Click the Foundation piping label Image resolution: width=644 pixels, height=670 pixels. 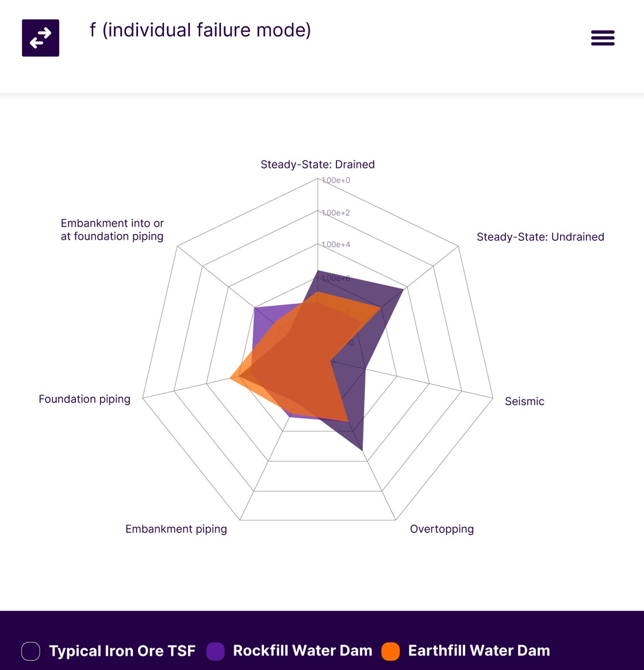[84, 399]
